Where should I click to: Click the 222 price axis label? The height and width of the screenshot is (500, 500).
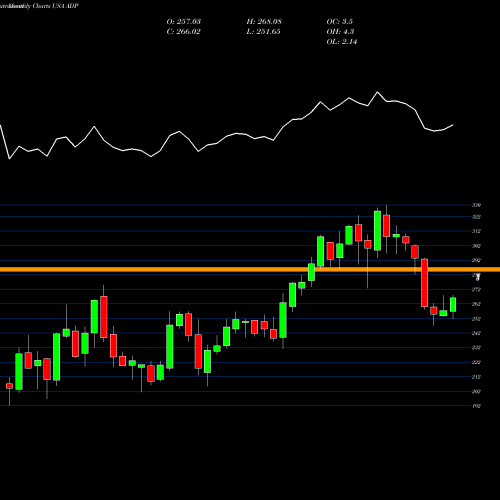[x=476, y=362]
